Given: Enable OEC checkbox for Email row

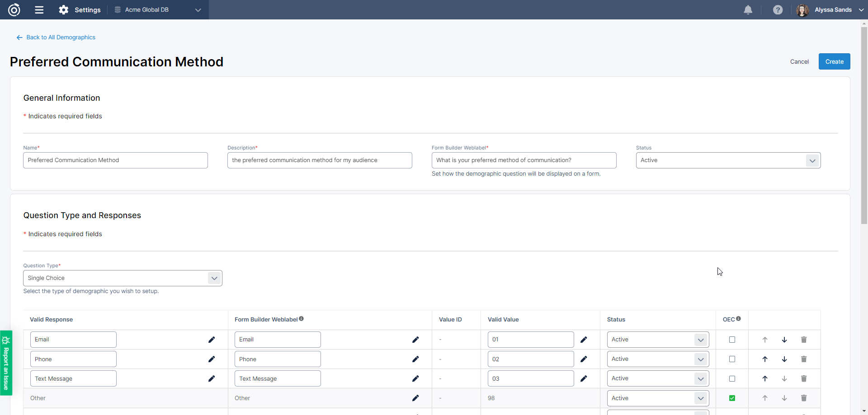Looking at the screenshot, I should [732, 340].
